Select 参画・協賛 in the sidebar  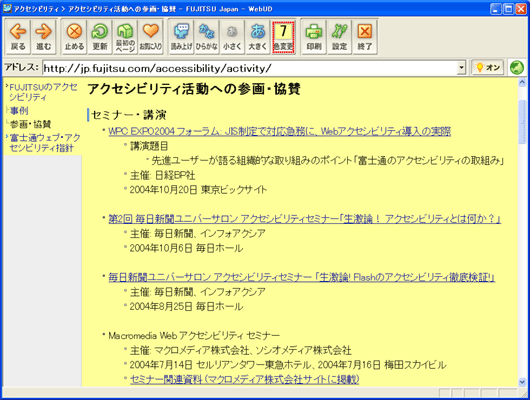tap(30, 124)
